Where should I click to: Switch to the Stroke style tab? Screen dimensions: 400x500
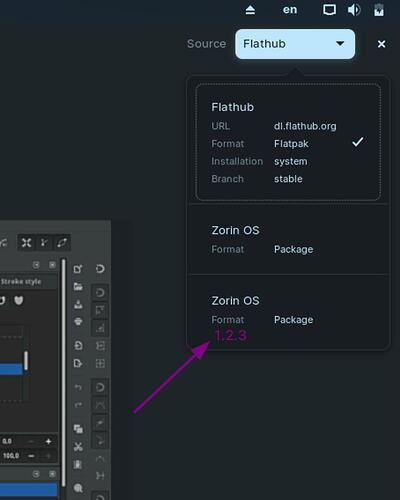coord(21,282)
